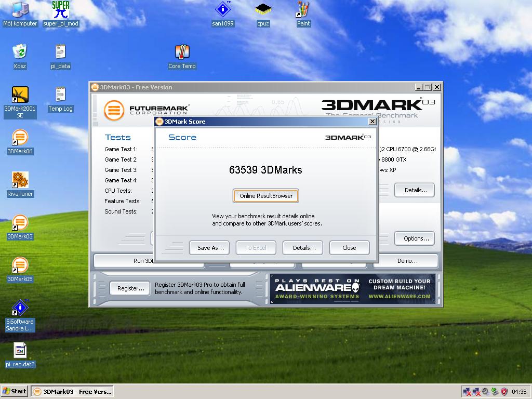Open pi_data text file icon
This screenshot has height=399, width=532.
[60, 56]
